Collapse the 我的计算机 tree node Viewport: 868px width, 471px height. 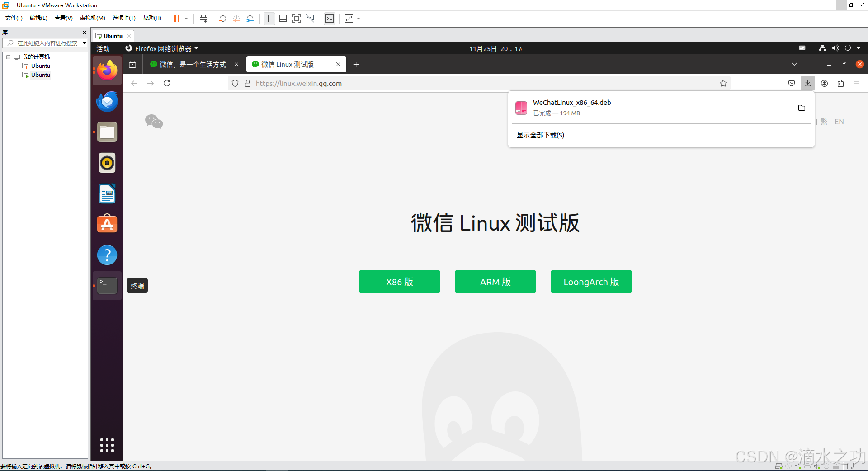click(x=8, y=57)
